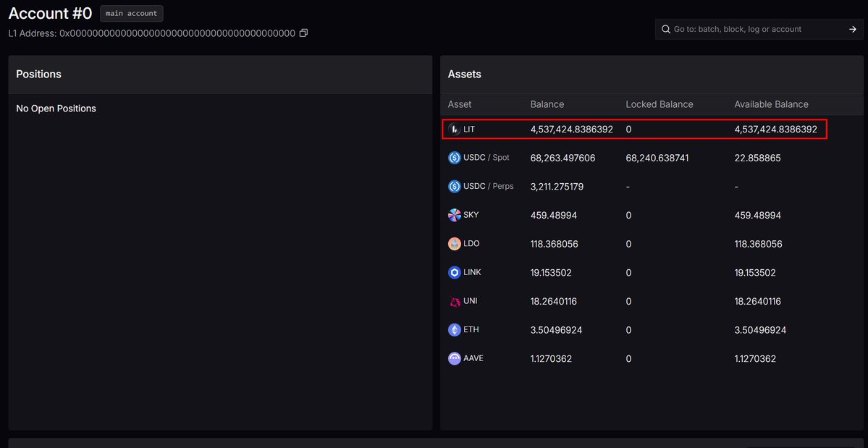The image size is (868, 448).
Task: Focus the Go to batch, block search field
Action: (759, 29)
